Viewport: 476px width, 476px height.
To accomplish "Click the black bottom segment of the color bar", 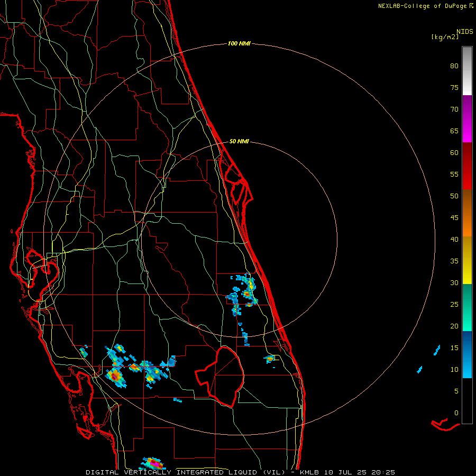I will pyautogui.click(x=467, y=401).
